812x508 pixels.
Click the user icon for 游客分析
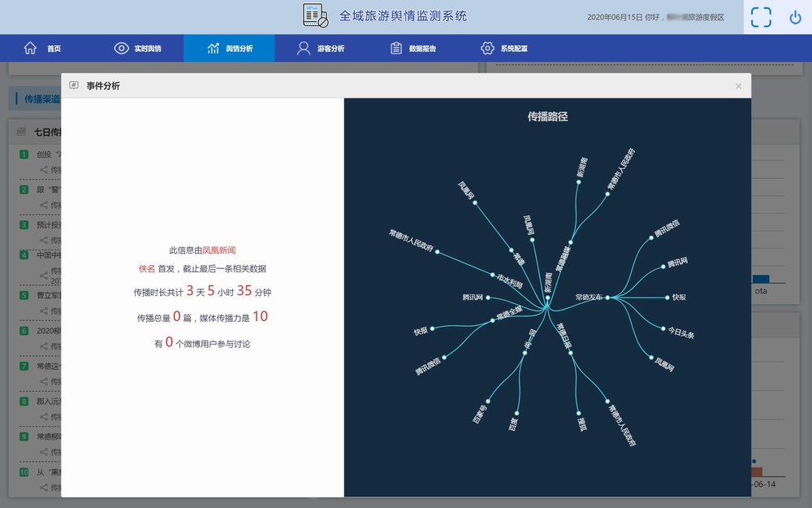(x=304, y=48)
